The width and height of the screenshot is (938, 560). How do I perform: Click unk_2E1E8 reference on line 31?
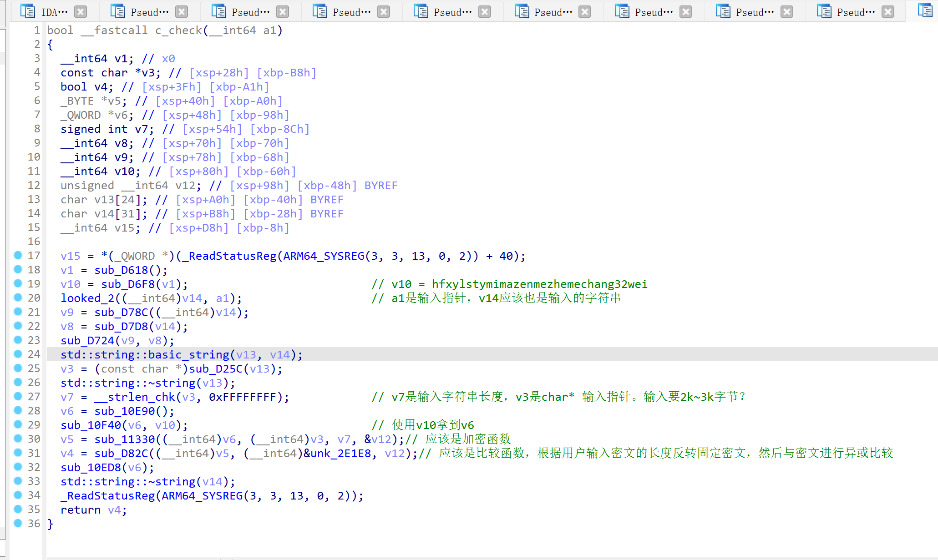pos(340,454)
